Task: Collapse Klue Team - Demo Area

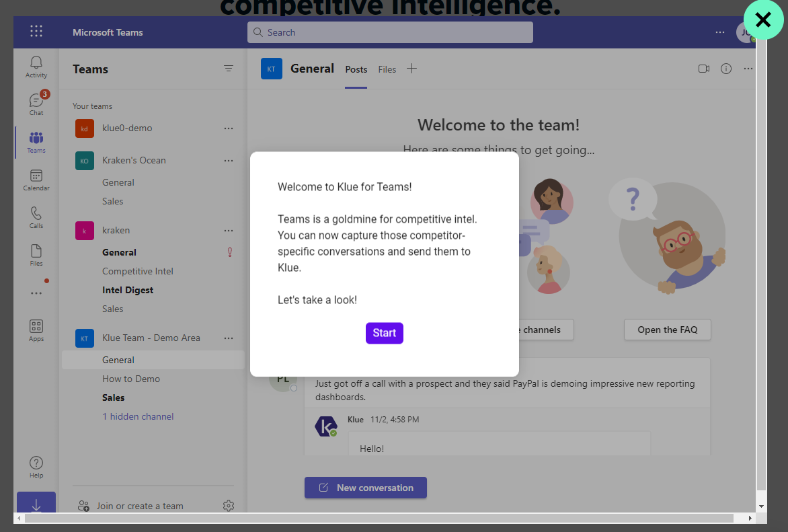Action: tap(151, 338)
